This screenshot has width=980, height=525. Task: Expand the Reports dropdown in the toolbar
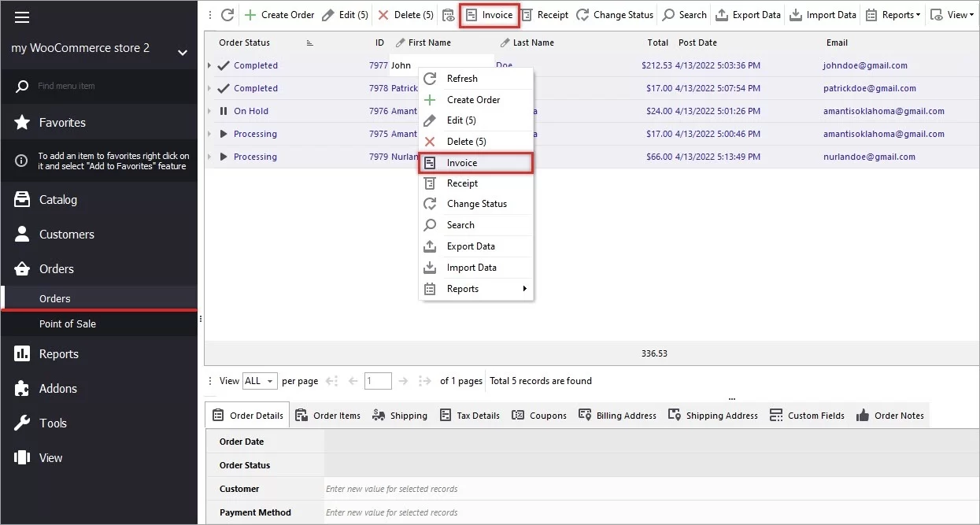[893, 14]
